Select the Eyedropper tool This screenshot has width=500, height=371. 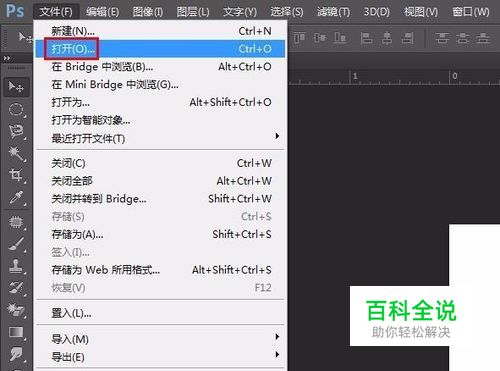16,197
